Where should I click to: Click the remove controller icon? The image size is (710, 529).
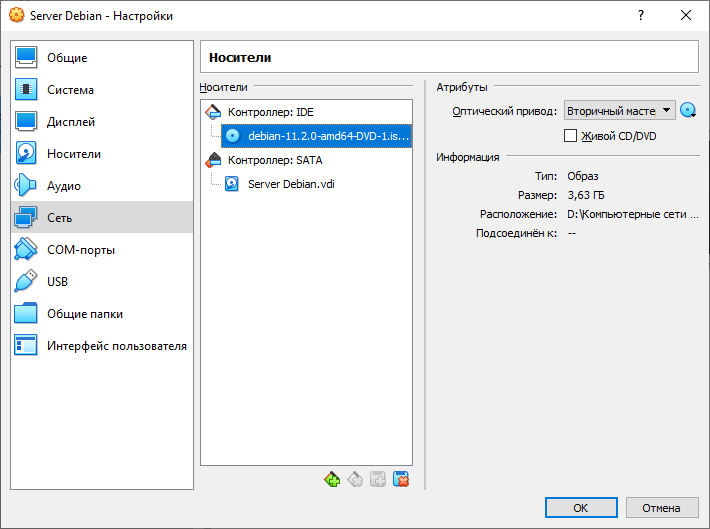point(355,479)
